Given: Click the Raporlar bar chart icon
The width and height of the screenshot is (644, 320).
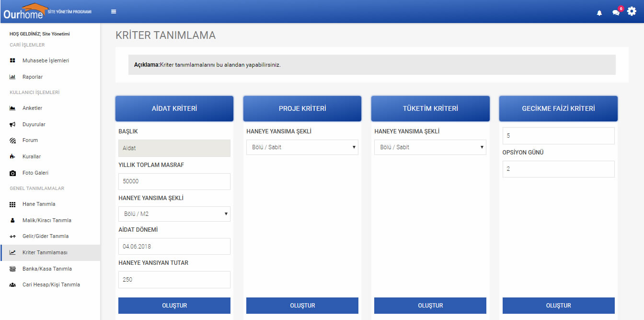Looking at the screenshot, I should [x=12, y=77].
